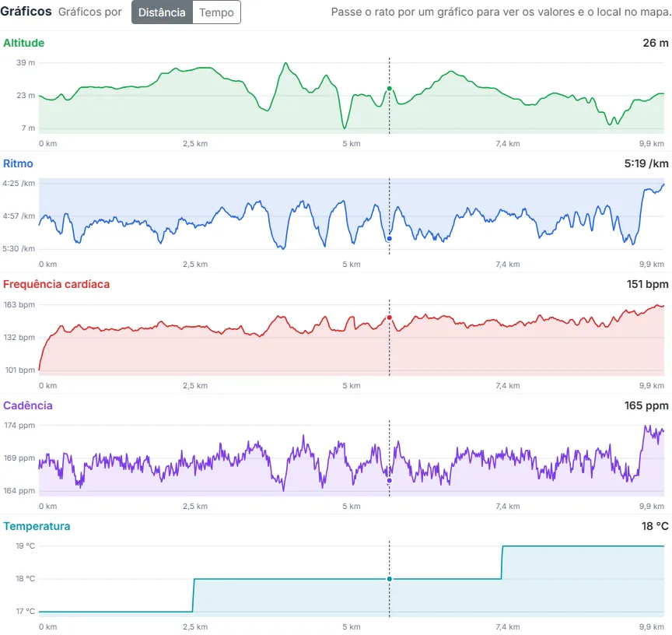Click the 'Gráficos por' label
The height and width of the screenshot is (635, 672).
90,12
